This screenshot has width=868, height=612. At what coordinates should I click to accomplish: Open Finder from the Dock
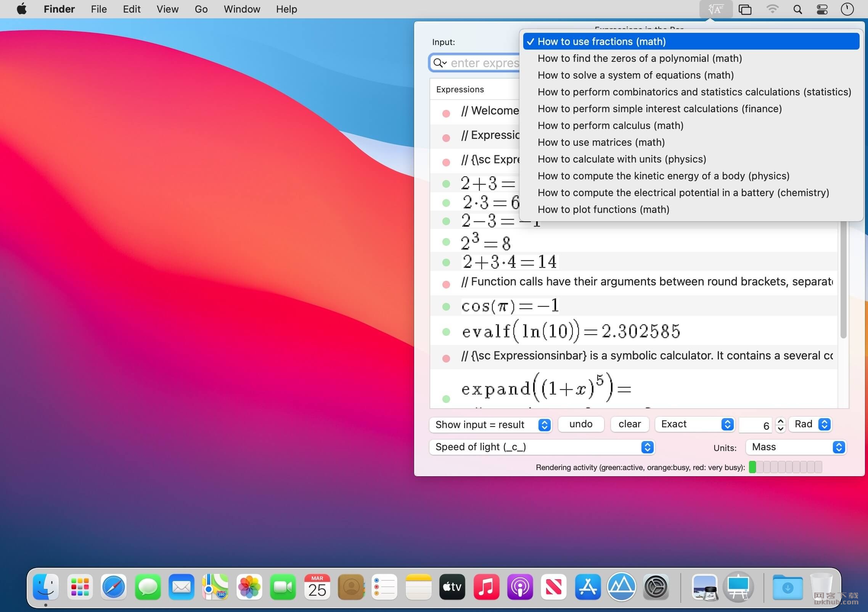pyautogui.click(x=46, y=586)
